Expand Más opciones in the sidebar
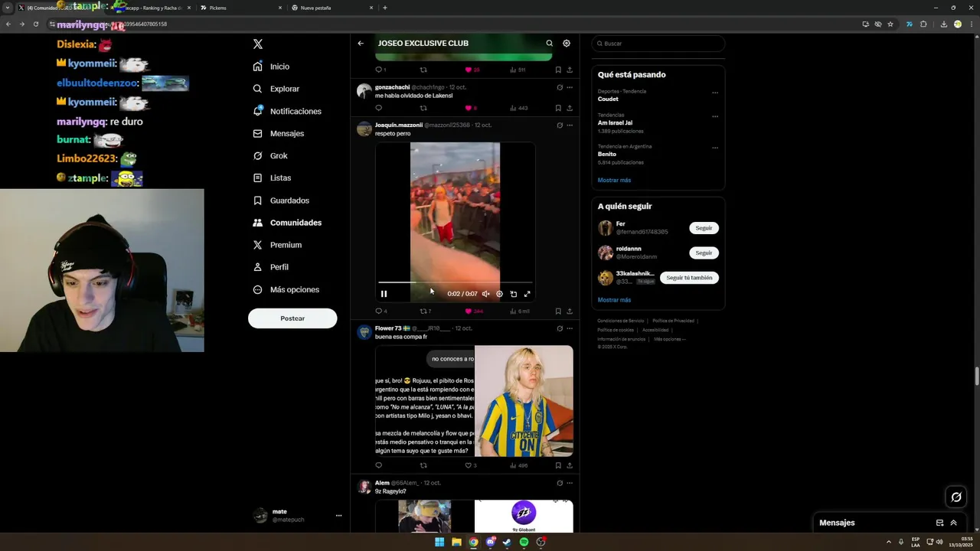 [x=286, y=289]
